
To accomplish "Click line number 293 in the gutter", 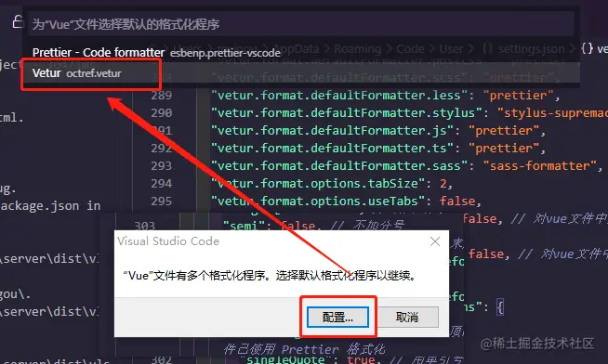I will click(162, 165).
